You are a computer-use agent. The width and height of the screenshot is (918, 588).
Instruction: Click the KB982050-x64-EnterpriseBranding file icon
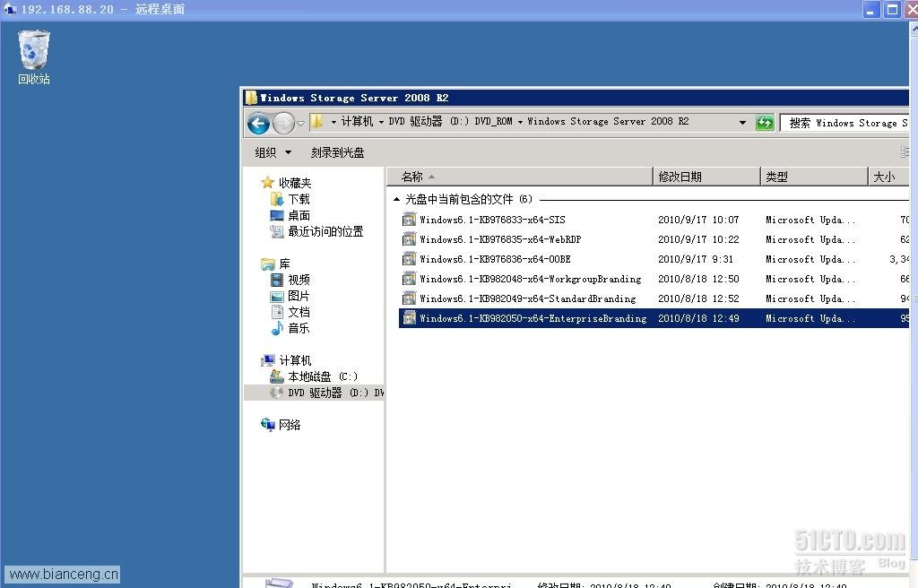tap(409, 318)
